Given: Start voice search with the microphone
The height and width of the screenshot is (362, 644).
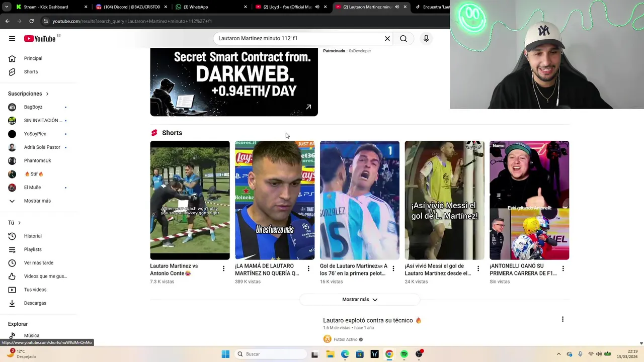Looking at the screenshot, I should coord(426,39).
